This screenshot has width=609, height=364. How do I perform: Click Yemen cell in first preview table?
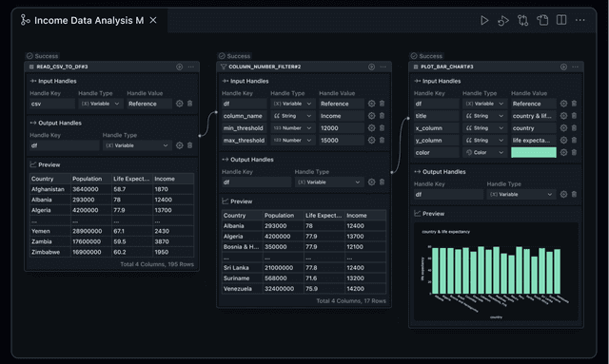[x=50, y=231]
